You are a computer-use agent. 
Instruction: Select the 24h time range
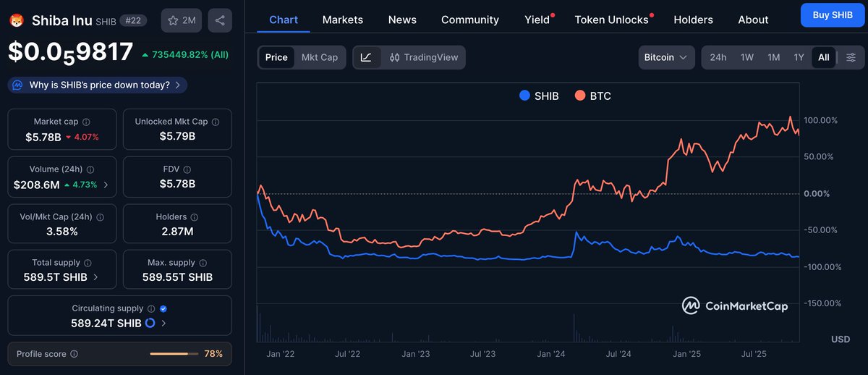718,57
